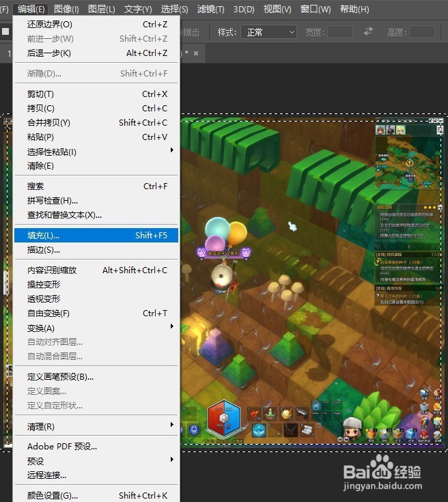The height and width of the screenshot is (502, 448).
Task: Click the 高度 input field
Action: tap(422, 32)
